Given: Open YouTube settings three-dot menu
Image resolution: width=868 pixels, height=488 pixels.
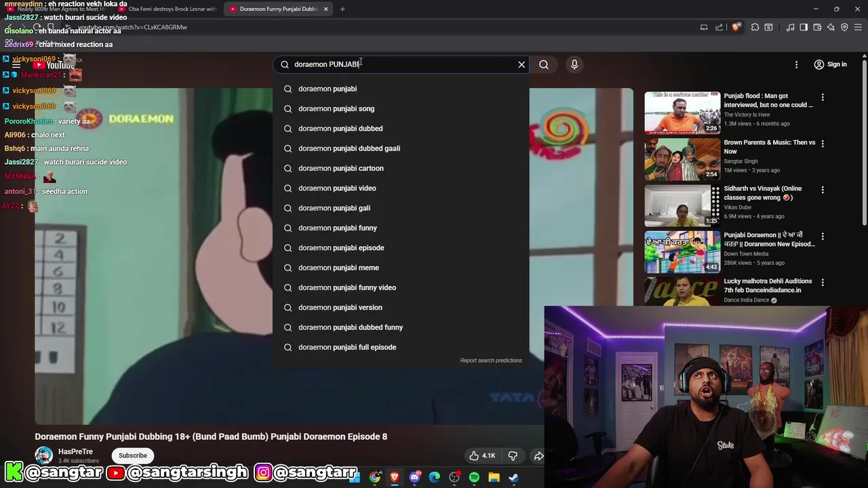Looking at the screenshot, I should click(796, 64).
